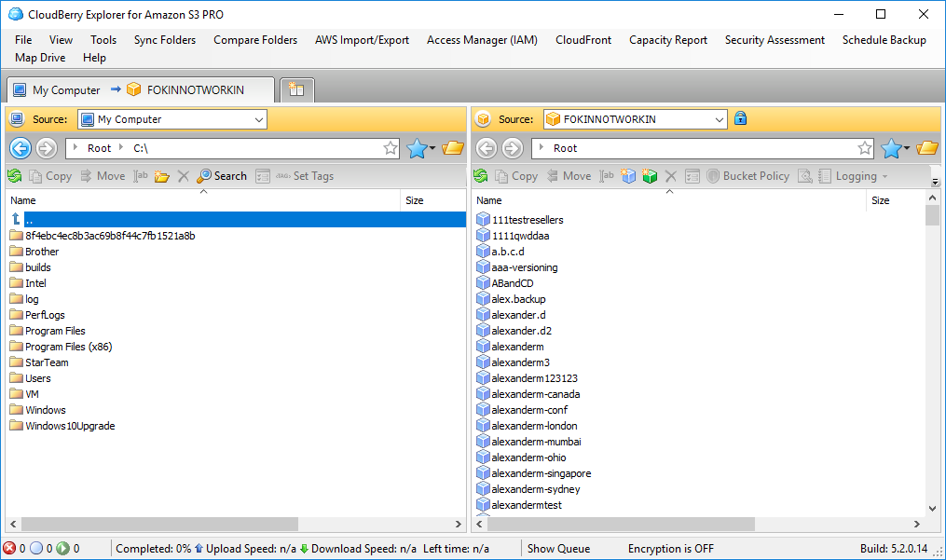946x560 pixels.
Task: Click the rename icon in the local pane toolbar
Action: 141,175
